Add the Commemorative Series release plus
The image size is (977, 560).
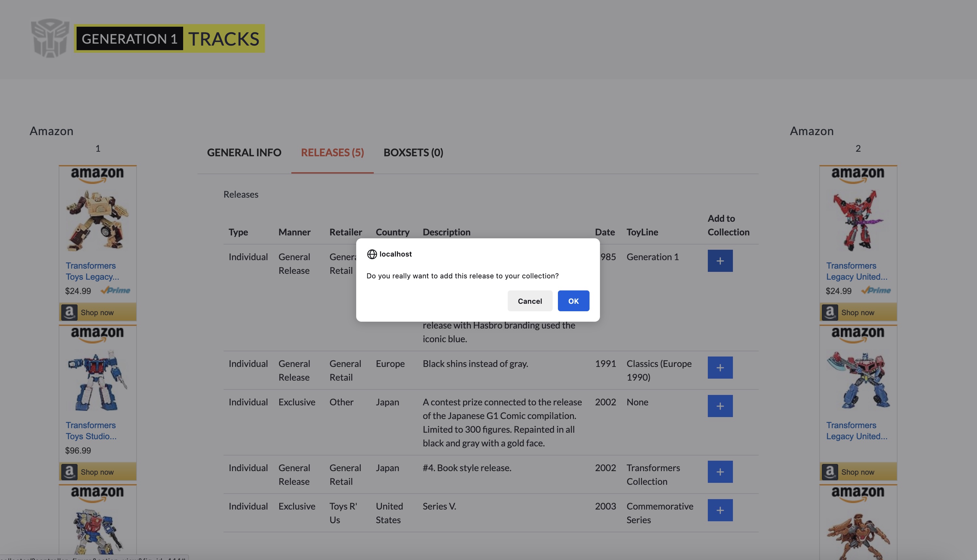click(720, 511)
